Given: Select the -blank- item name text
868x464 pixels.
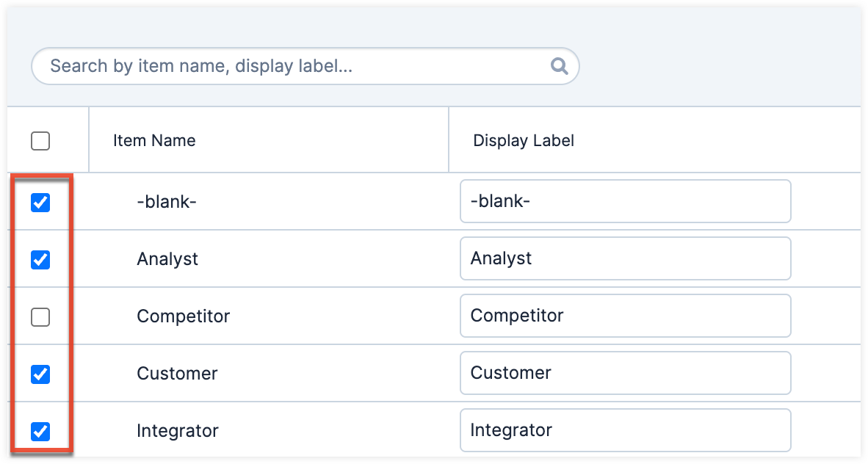Looking at the screenshot, I should click(167, 202).
